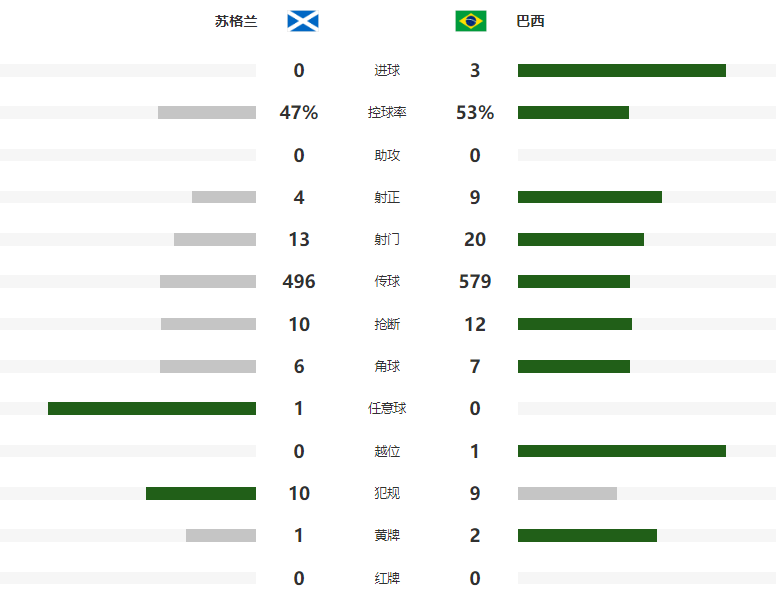Click Brazil's green goals bar
The image size is (776, 607).
622,70
